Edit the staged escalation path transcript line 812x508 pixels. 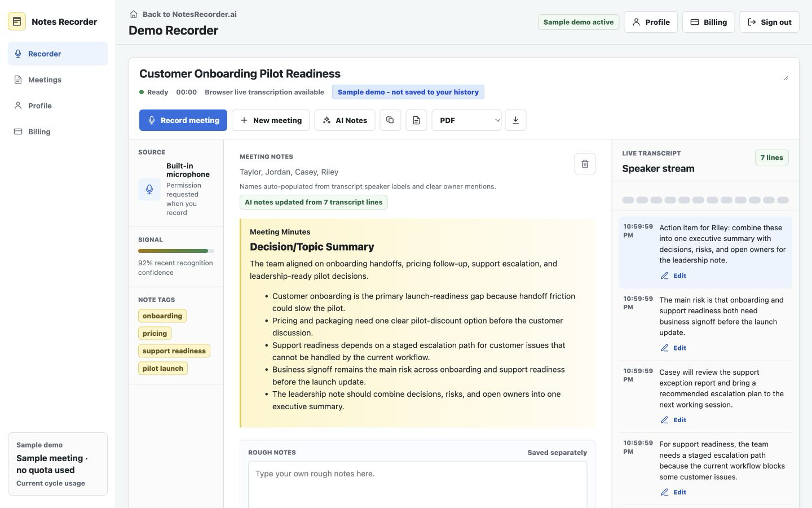click(x=674, y=492)
